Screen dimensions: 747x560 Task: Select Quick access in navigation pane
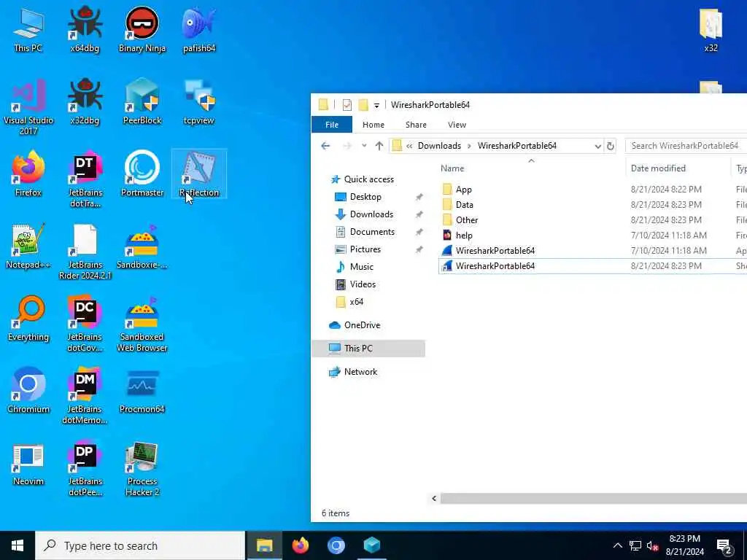coord(368,179)
